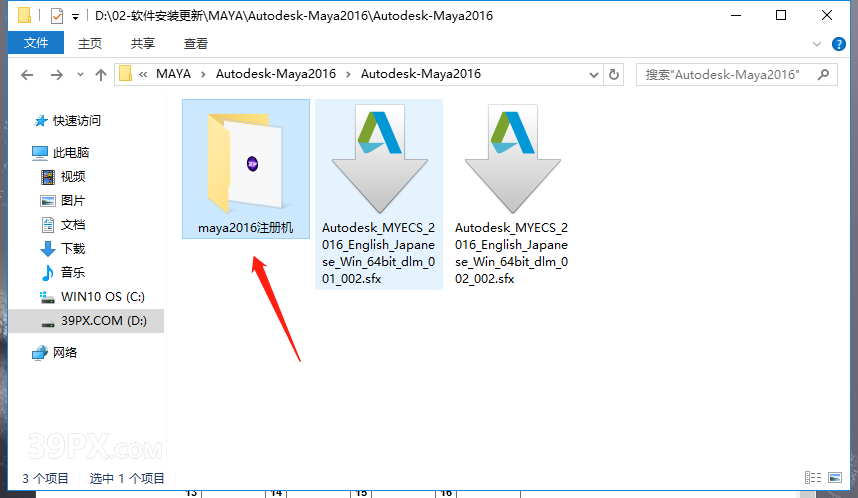Open the quick access toolbar customize arrow

coord(76,17)
